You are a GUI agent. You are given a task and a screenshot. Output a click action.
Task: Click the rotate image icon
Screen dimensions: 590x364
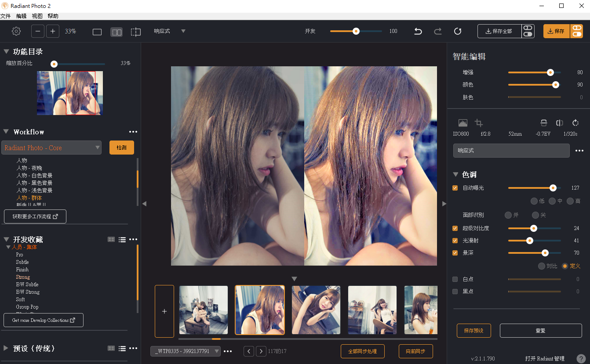[x=575, y=123]
